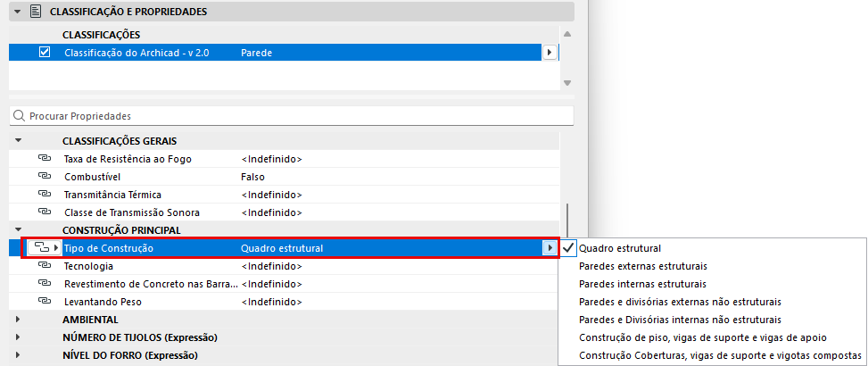The image size is (868, 366).
Task: Click the link icon beside Tecnologia
Action: (45, 266)
